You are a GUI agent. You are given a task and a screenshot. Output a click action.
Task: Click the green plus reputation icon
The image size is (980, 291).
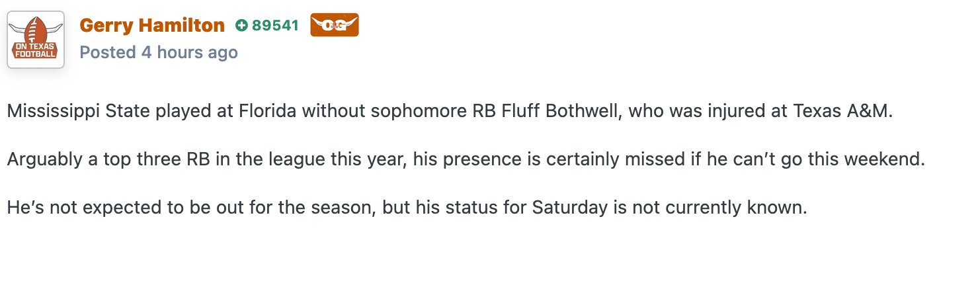(241, 26)
